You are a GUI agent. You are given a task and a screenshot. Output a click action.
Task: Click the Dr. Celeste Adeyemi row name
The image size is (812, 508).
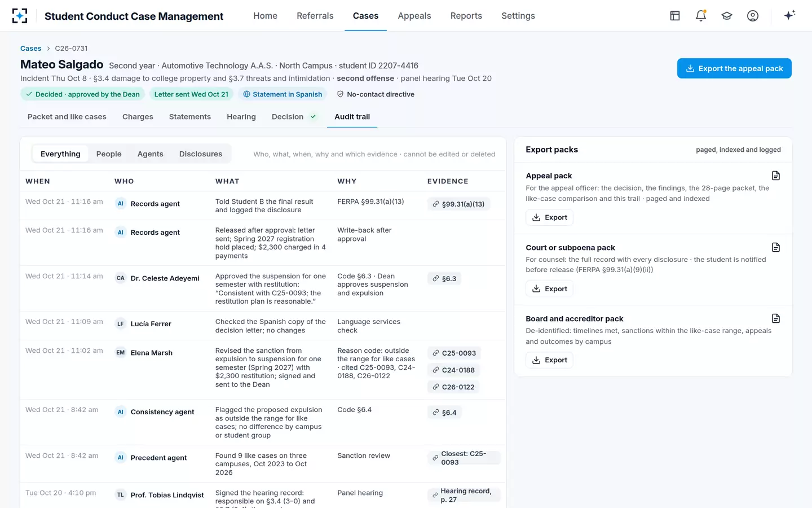click(x=165, y=278)
